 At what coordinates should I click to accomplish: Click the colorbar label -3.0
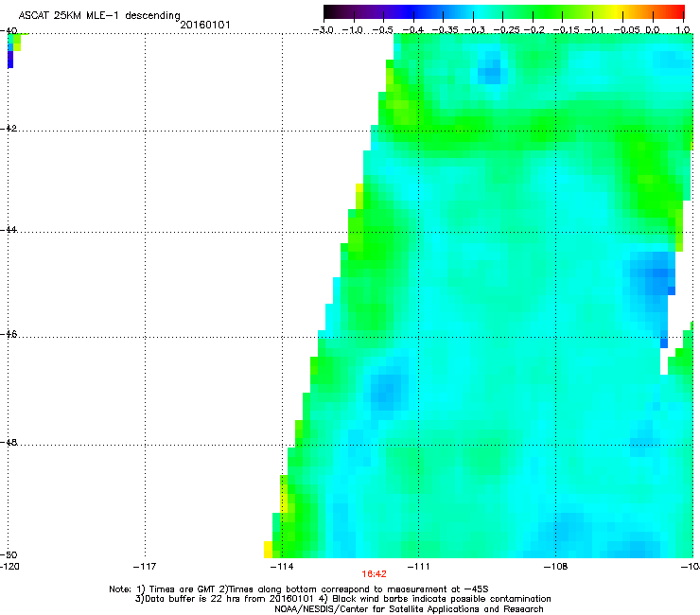pyautogui.click(x=323, y=30)
